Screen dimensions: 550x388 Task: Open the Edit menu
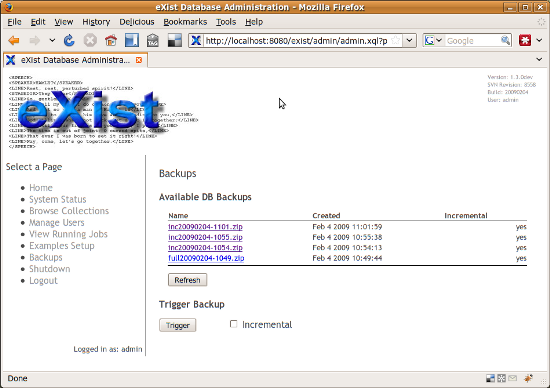pos(38,22)
